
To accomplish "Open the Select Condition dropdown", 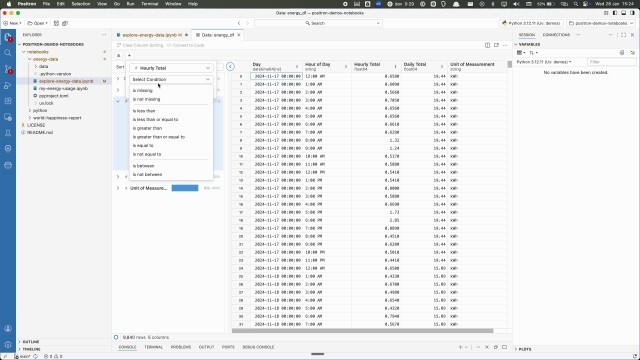I will coord(171,80).
